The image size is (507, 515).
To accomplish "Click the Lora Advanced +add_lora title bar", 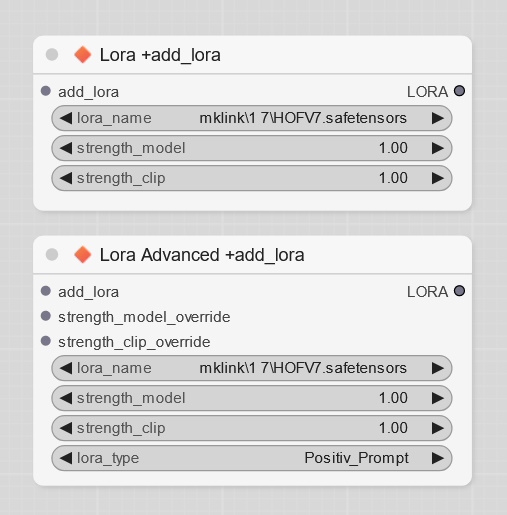I will tap(252, 255).
